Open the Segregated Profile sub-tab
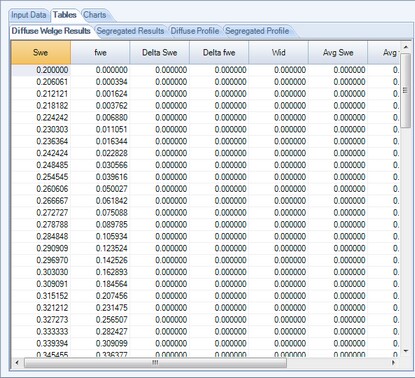The width and height of the screenshot is (415, 378). point(257,31)
